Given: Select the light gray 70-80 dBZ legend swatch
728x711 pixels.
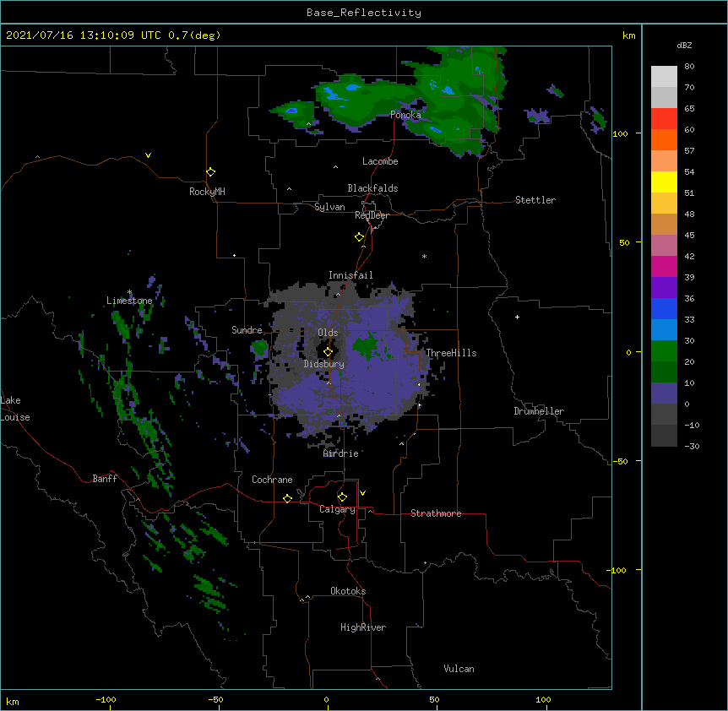Looking at the screenshot, I should coord(664,77).
